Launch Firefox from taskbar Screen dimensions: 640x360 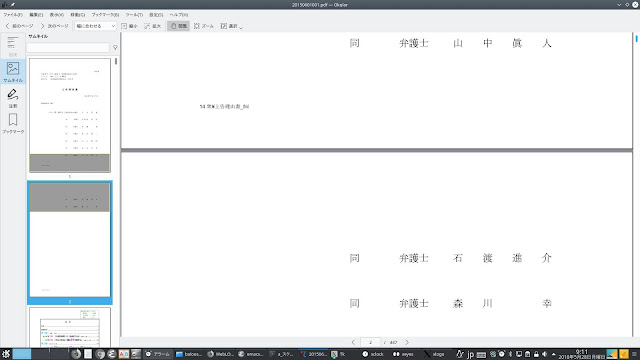click(x=76, y=354)
